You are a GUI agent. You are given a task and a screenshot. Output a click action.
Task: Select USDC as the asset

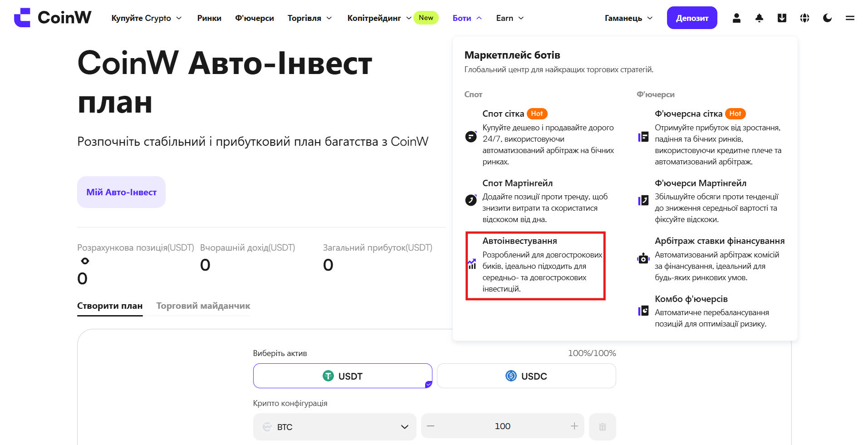click(526, 376)
